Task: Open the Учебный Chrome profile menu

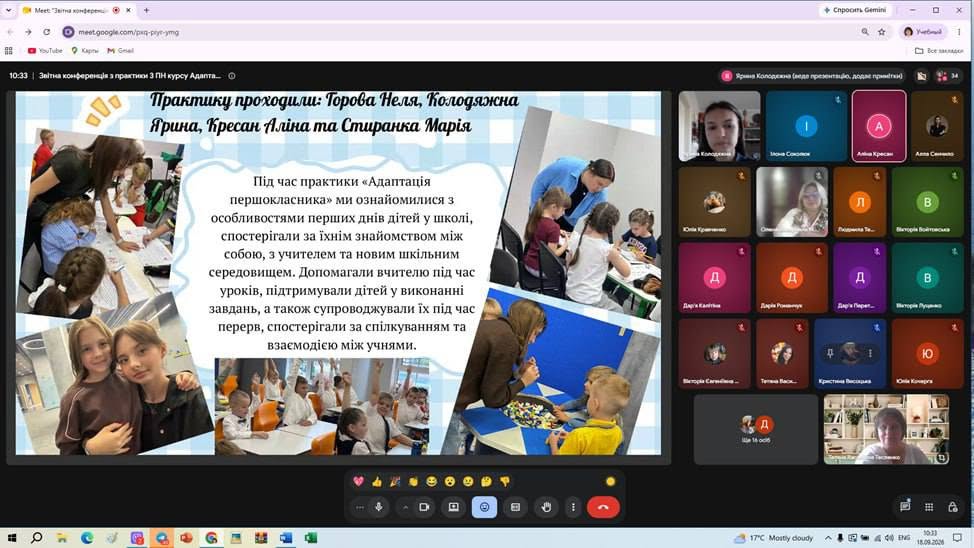Action: pos(922,32)
